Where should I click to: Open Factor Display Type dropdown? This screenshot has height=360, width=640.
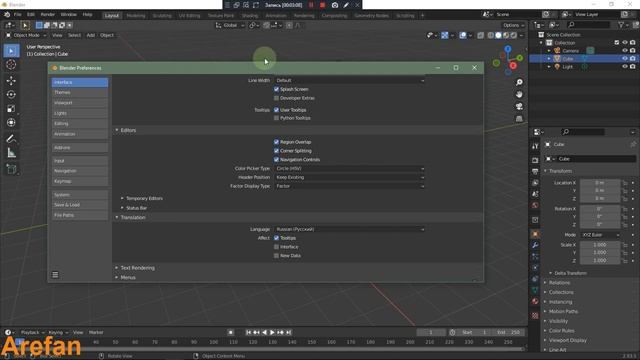coord(350,186)
